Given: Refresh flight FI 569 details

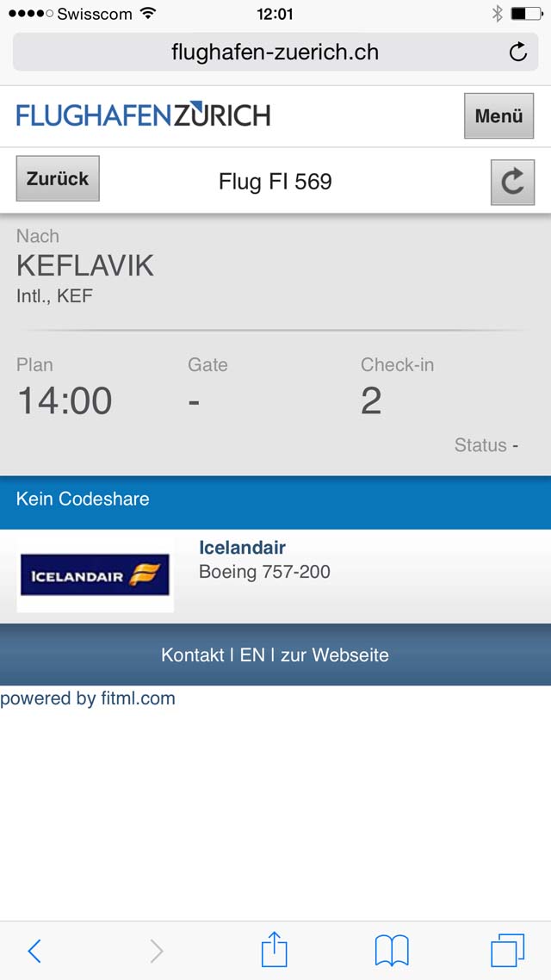Looking at the screenshot, I should [512, 182].
